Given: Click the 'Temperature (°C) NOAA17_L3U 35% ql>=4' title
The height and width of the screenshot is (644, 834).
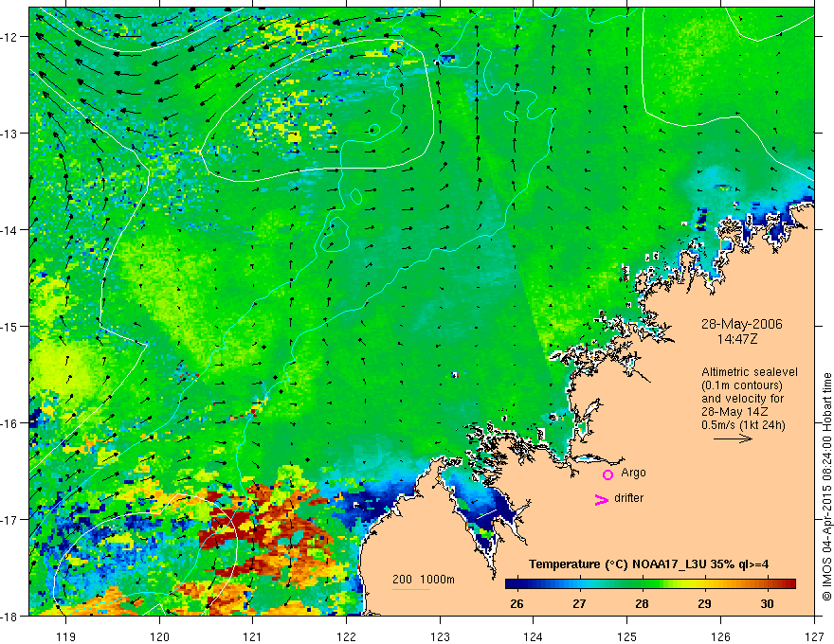Looking at the screenshot, I should [648, 564].
